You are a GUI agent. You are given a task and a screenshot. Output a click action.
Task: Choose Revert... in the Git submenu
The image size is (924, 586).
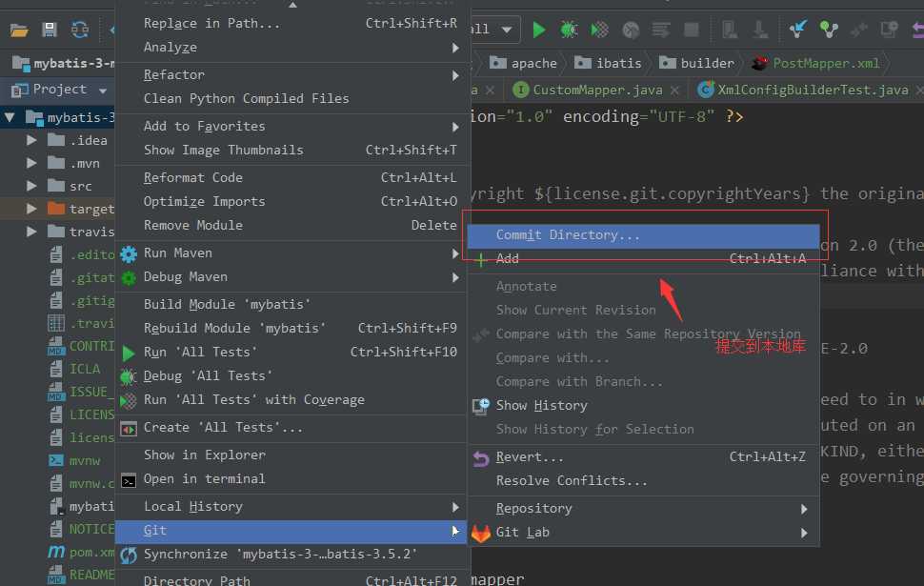point(644,457)
